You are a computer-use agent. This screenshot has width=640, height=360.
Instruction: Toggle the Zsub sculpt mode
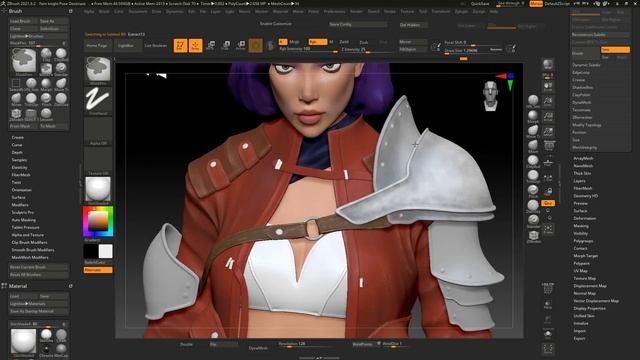pos(364,42)
